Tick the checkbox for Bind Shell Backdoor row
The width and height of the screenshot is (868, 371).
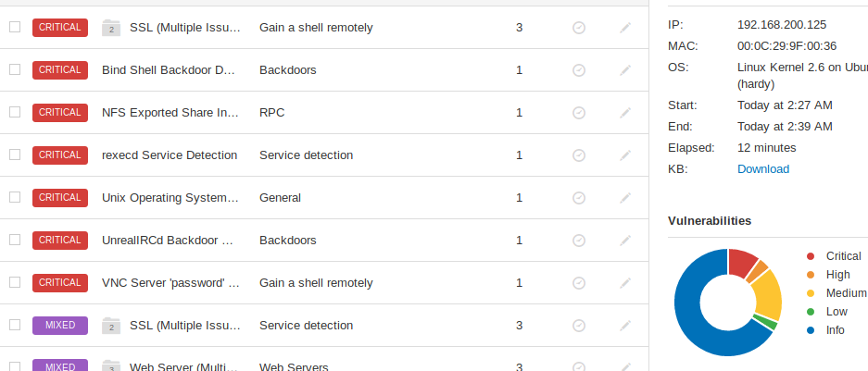(x=15, y=69)
